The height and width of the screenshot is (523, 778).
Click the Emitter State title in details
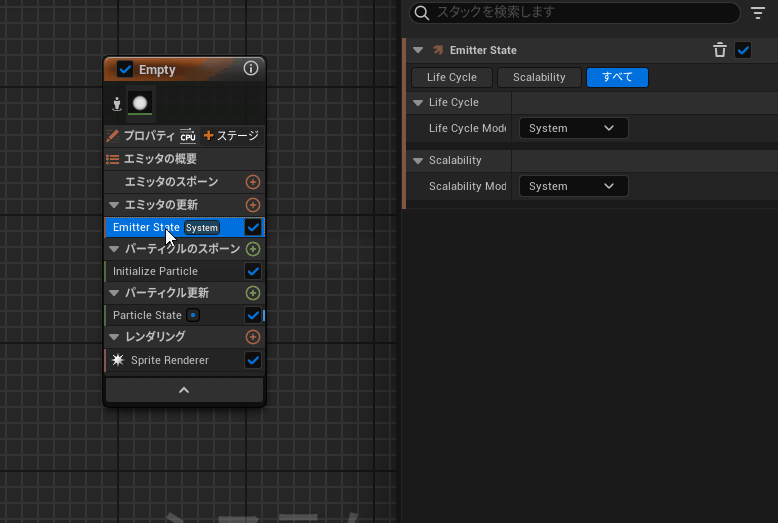coord(483,50)
